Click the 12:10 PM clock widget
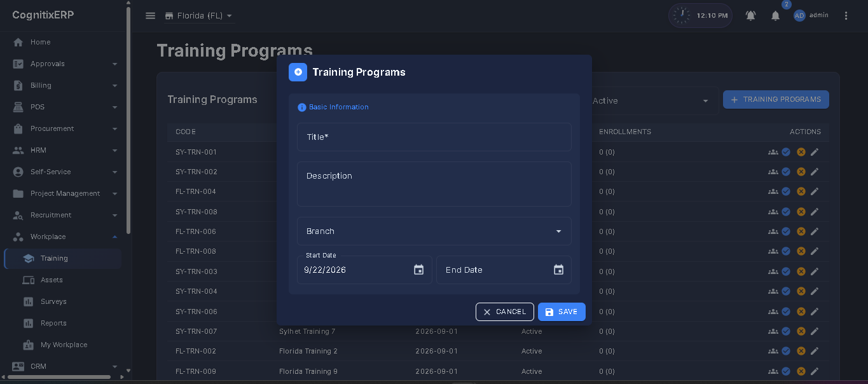 point(700,15)
